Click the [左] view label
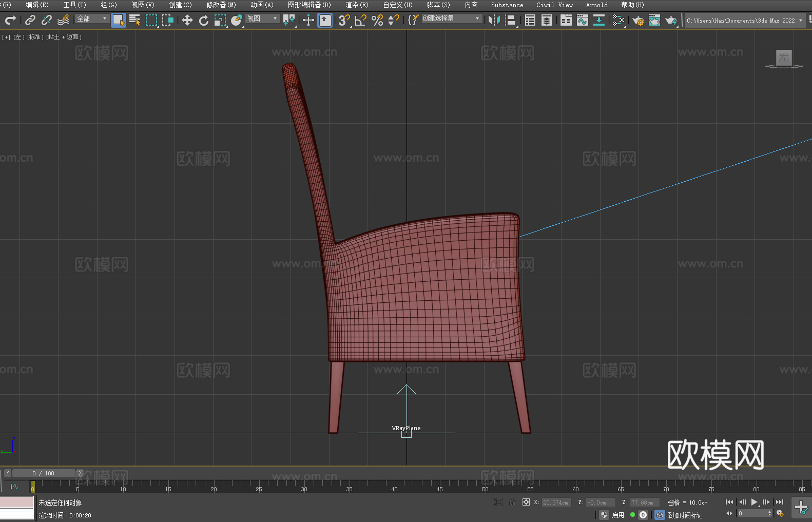The width and height of the screenshot is (812, 522). (x=18, y=37)
